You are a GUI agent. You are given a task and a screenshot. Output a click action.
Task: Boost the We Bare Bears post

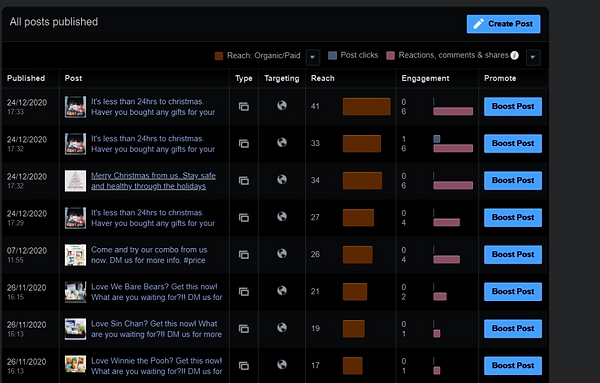click(513, 292)
